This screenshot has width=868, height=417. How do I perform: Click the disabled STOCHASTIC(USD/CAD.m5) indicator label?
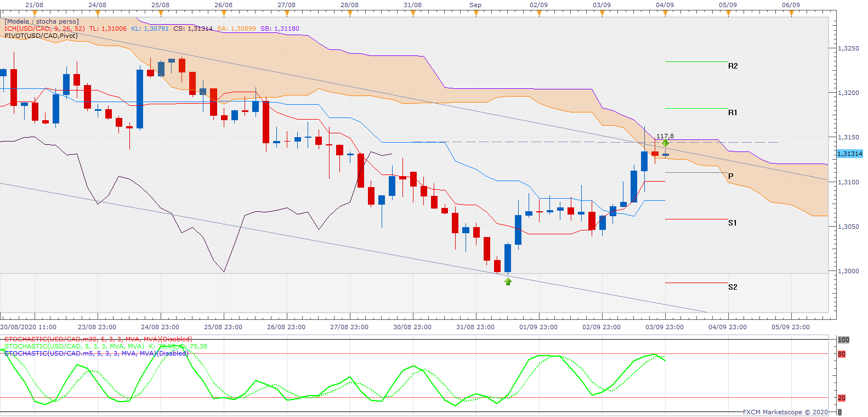(96, 353)
